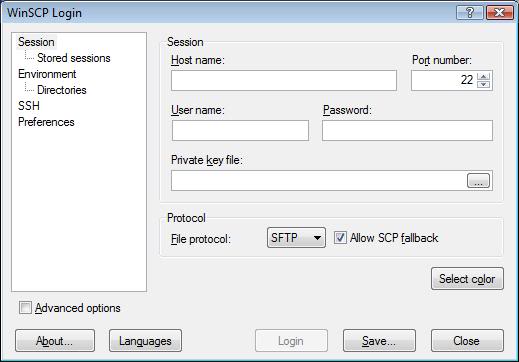Focus the Host name input field
The width and height of the screenshot is (519, 362).
tap(284, 80)
